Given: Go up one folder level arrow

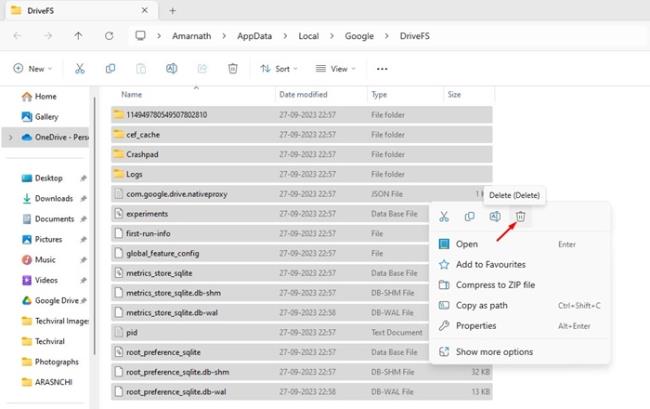Looking at the screenshot, I should coord(78,36).
